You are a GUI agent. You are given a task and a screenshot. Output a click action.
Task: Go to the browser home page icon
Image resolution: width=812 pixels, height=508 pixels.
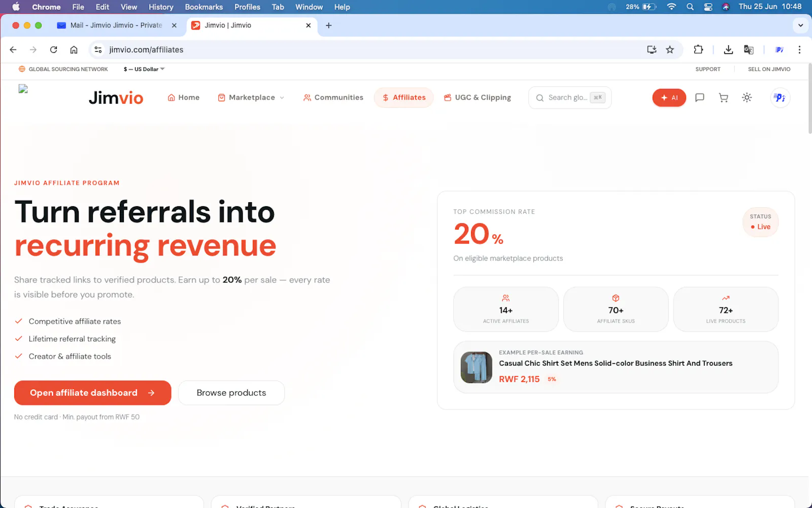click(74, 50)
